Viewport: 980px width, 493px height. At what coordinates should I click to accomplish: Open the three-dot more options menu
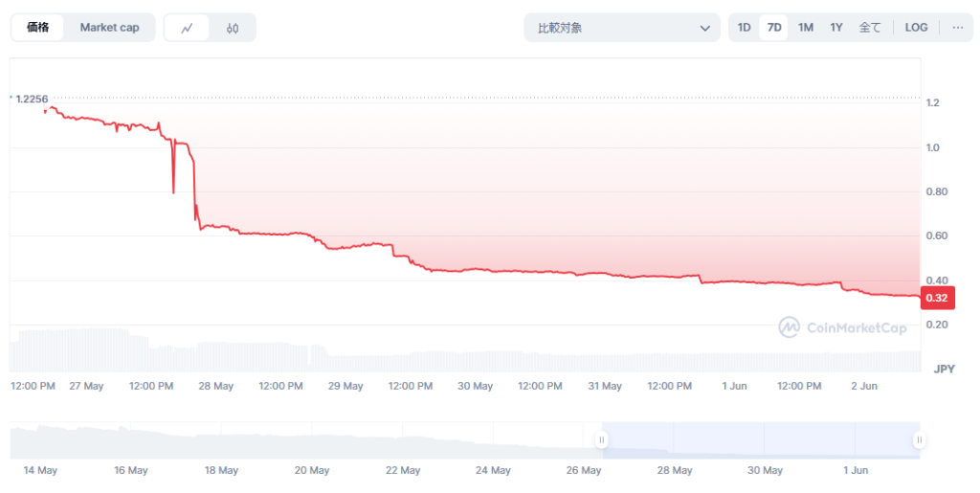point(957,28)
